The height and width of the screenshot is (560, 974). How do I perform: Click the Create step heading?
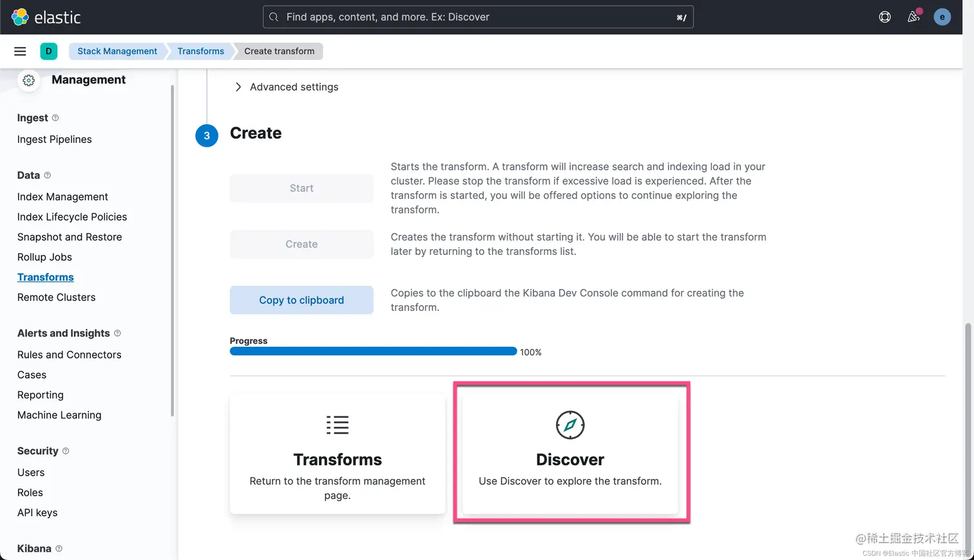click(256, 133)
